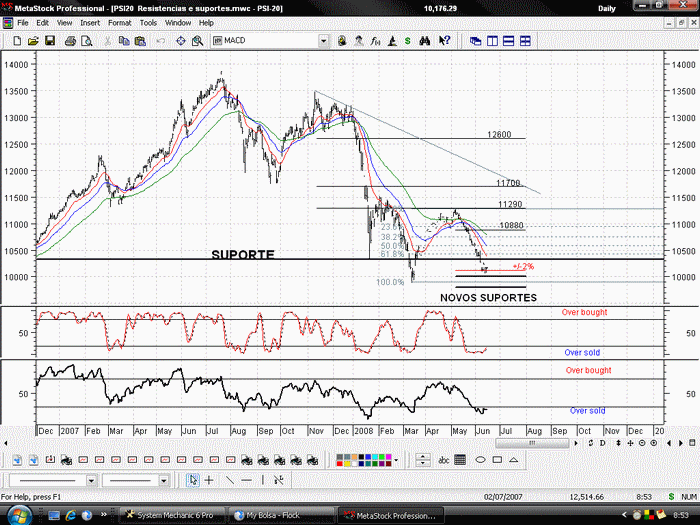Click the periodicity D button

tap(603, 443)
